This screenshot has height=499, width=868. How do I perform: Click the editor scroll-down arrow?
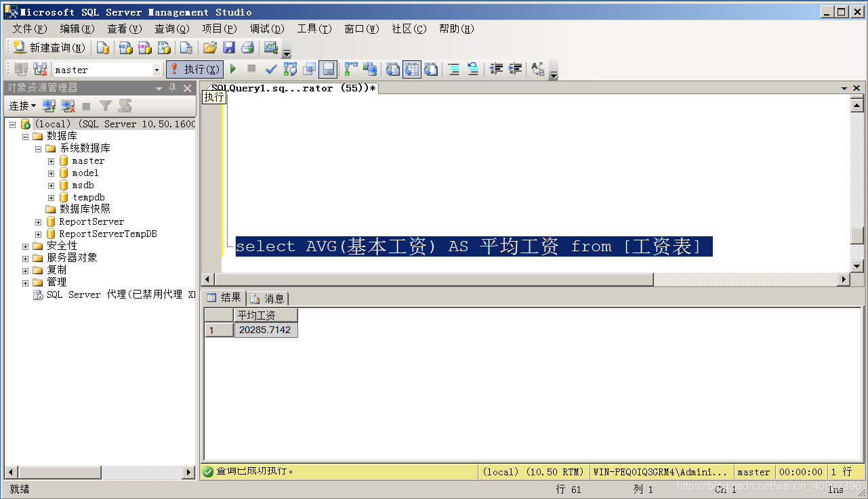857,267
